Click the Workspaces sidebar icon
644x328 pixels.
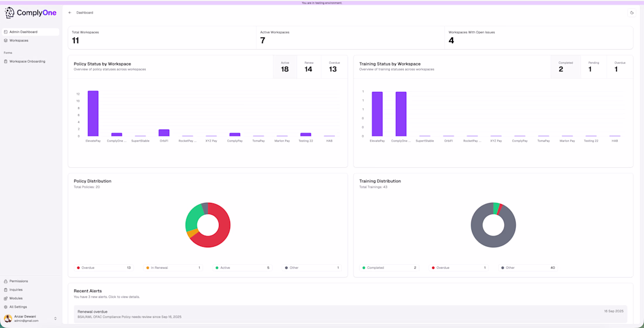click(x=5, y=40)
